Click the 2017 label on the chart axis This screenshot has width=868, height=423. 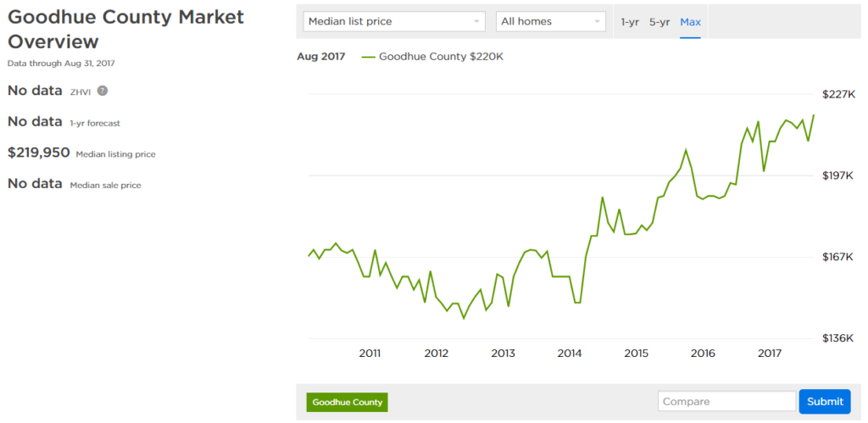(769, 353)
